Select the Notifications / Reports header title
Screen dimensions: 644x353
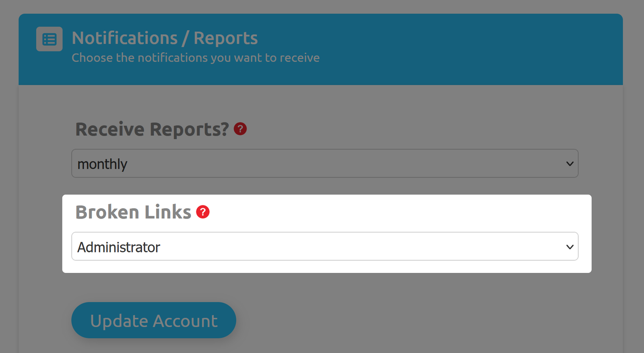pyautogui.click(x=165, y=37)
